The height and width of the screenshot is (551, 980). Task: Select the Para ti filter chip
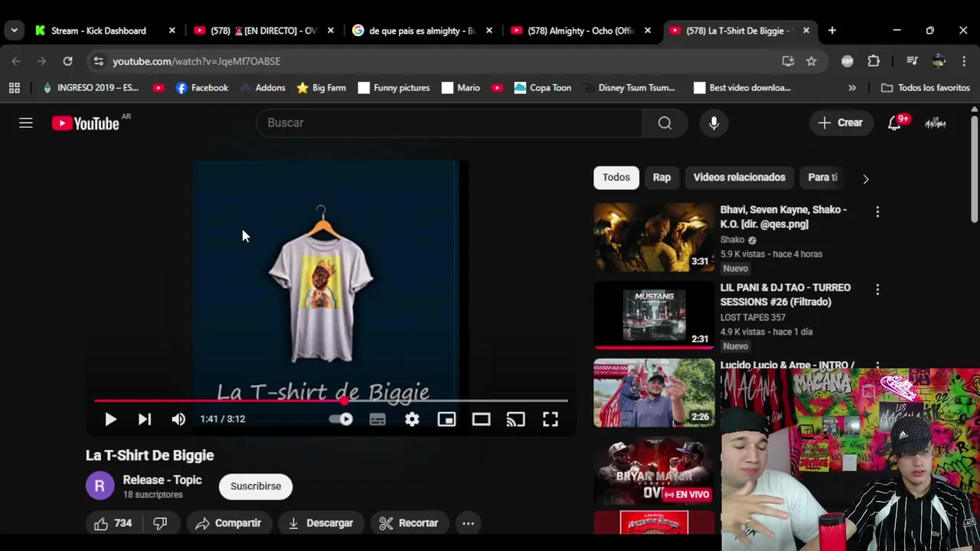point(823,178)
